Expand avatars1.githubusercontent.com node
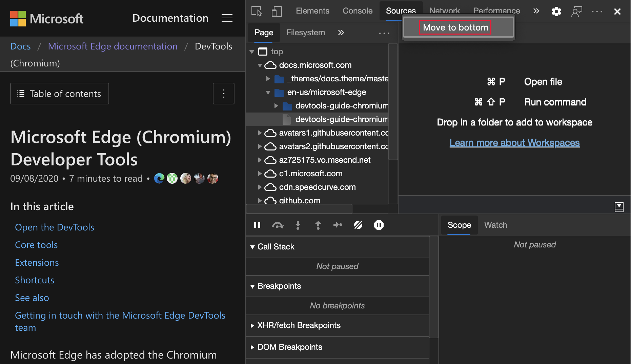Image resolution: width=631 pixels, height=364 pixels. coord(260,133)
